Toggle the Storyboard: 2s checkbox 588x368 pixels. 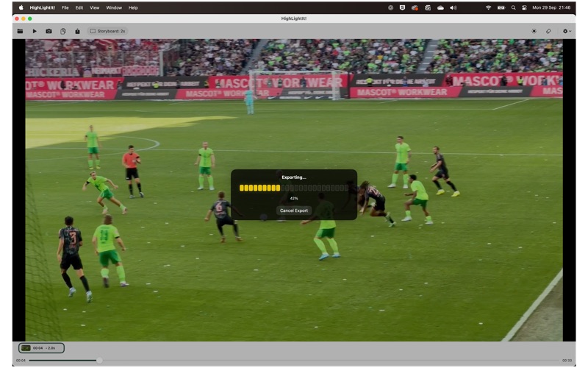pyautogui.click(x=107, y=31)
